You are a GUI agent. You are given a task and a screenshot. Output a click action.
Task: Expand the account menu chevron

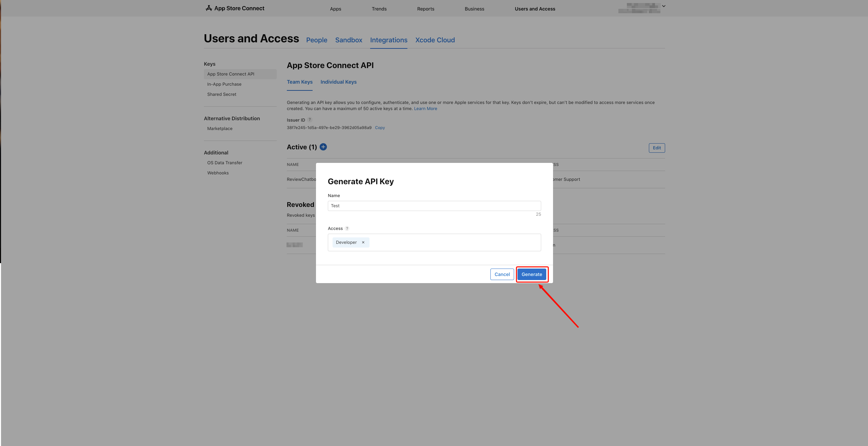(664, 6)
